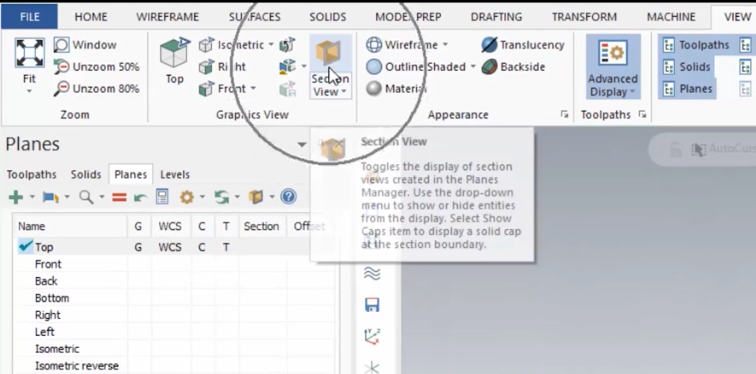Click the red equals icon in Planes toolbar
Viewport: 756px width, 374px height.
(119, 197)
